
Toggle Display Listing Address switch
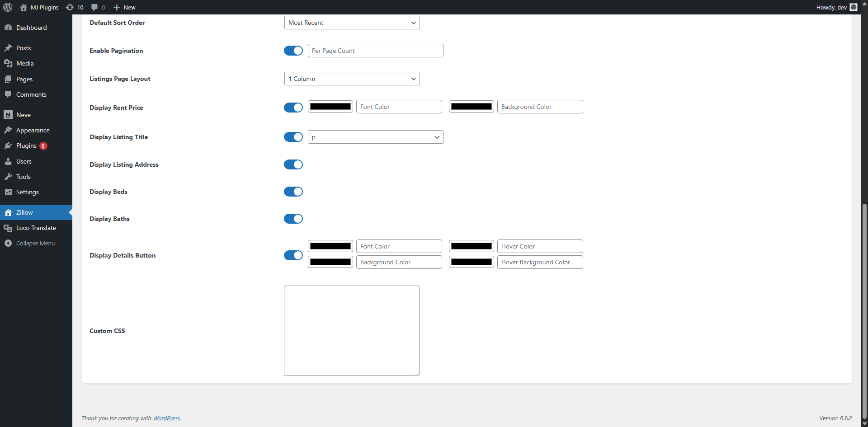coord(293,164)
